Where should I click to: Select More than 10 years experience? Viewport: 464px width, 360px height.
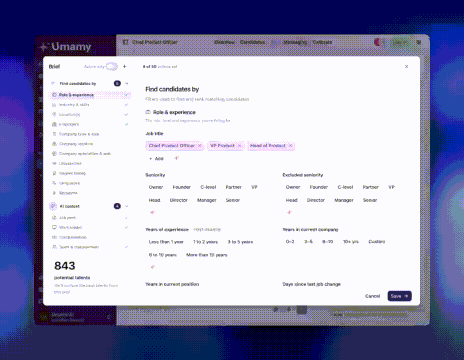pyautogui.click(x=207, y=255)
